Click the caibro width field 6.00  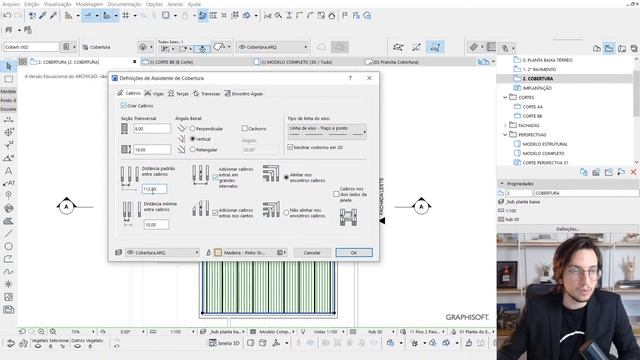point(152,129)
